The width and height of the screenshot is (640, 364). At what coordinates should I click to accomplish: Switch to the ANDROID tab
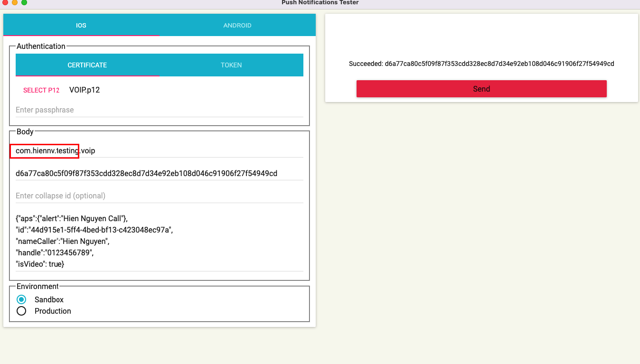pos(237,25)
